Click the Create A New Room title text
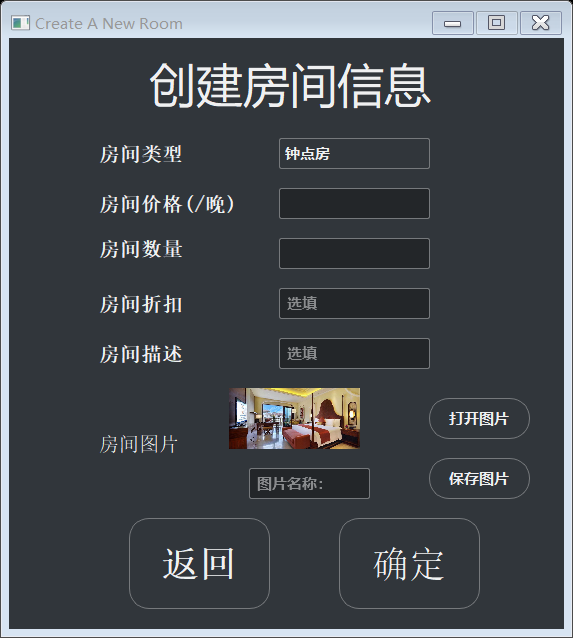This screenshot has height=638, width=573. (x=109, y=24)
